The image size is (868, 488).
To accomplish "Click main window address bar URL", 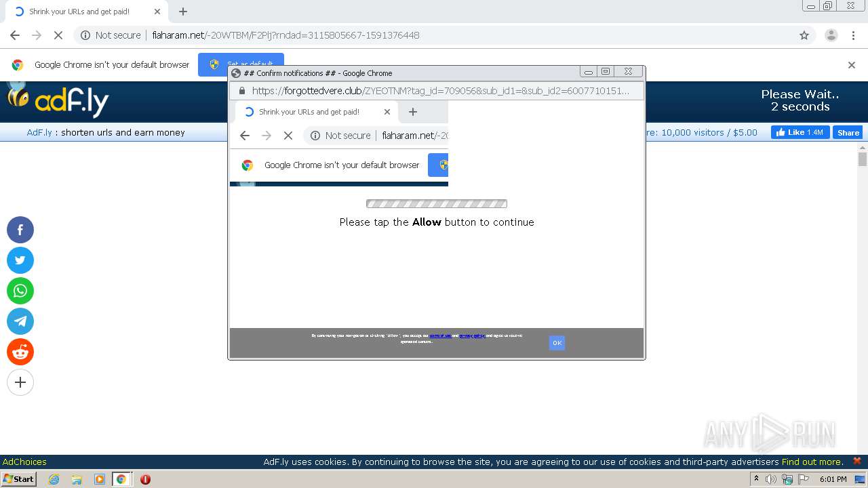I will point(285,35).
